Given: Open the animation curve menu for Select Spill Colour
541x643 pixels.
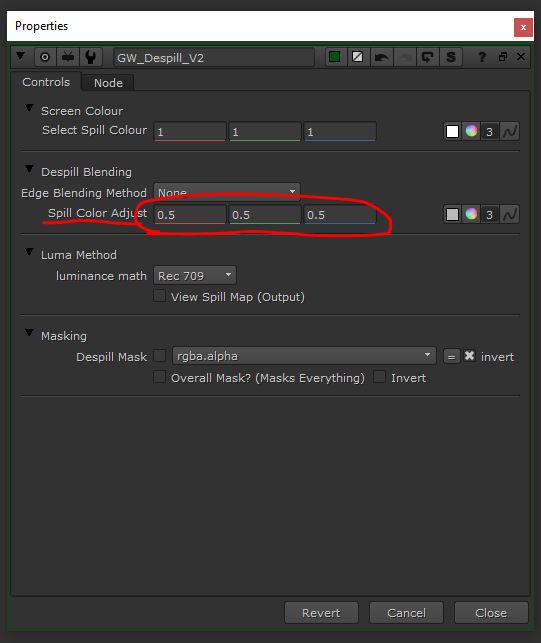Looking at the screenshot, I should click(x=510, y=132).
